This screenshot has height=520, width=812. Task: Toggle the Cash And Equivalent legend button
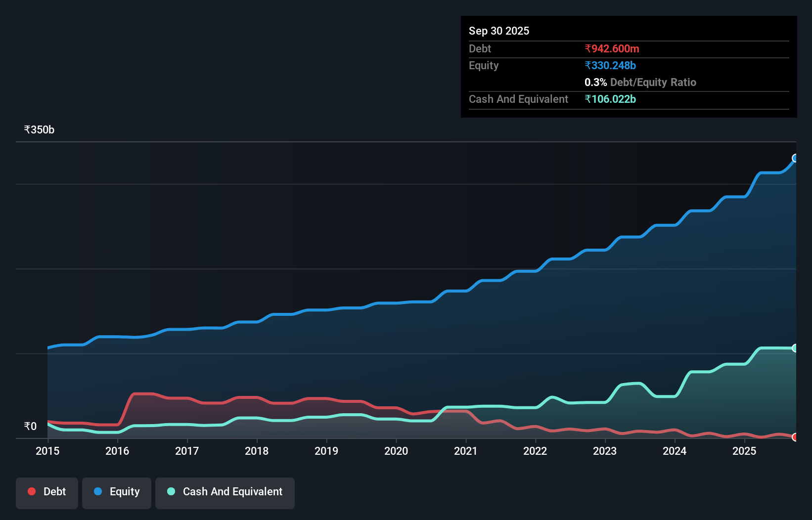225,493
